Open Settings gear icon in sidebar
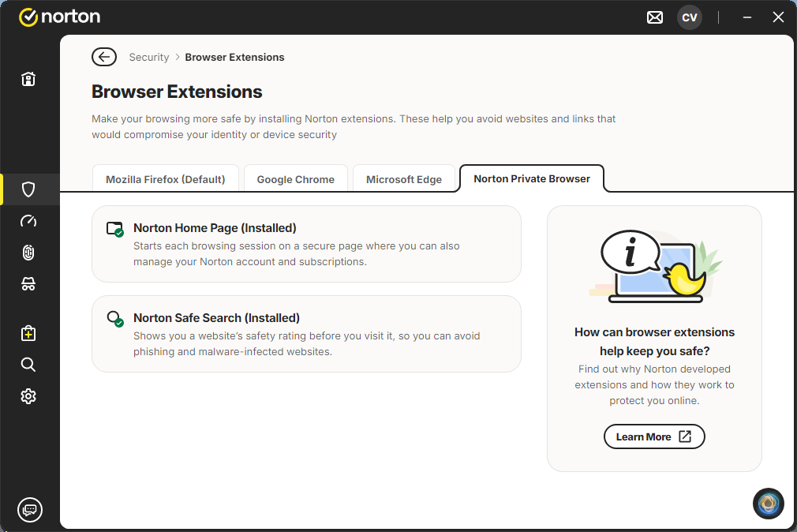797x532 pixels. click(x=28, y=396)
